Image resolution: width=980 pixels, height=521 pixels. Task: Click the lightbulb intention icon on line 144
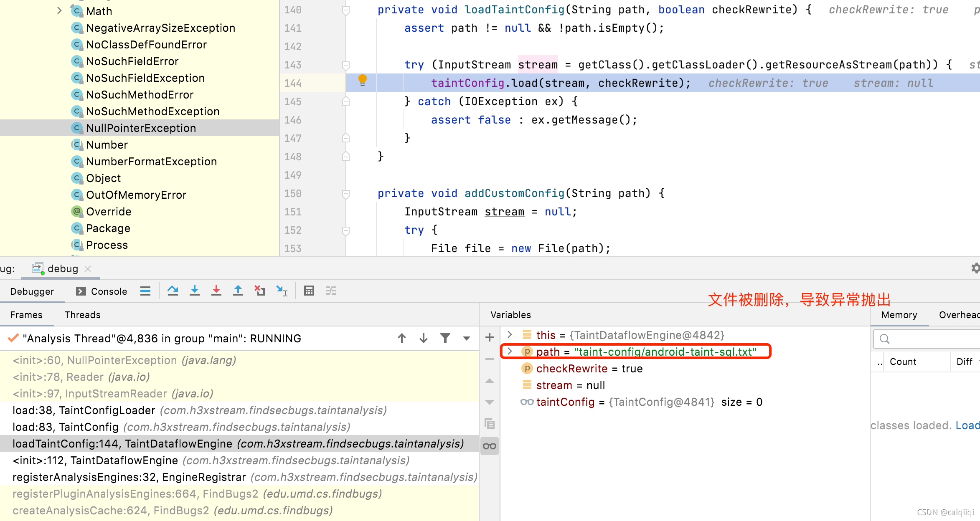pos(363,80)
